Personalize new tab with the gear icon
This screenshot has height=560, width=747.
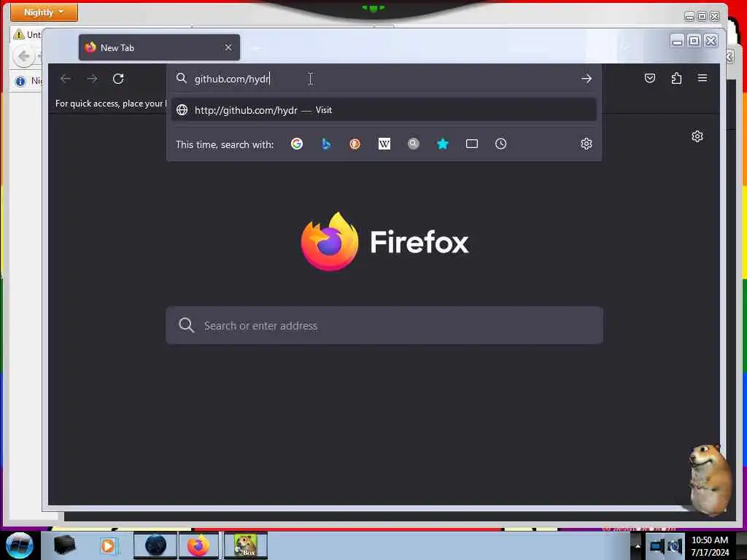point(697,136)
